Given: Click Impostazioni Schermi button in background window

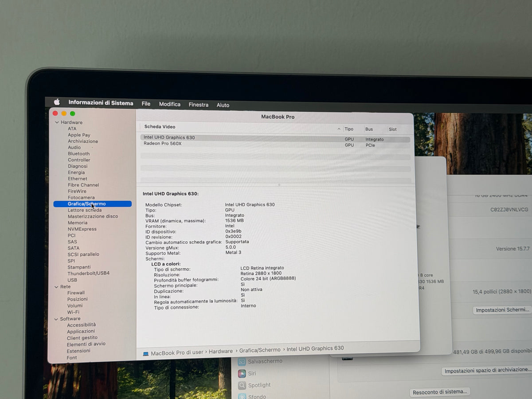Looking at the screenshot, I should pyautogui.click(x=502, y=310).
